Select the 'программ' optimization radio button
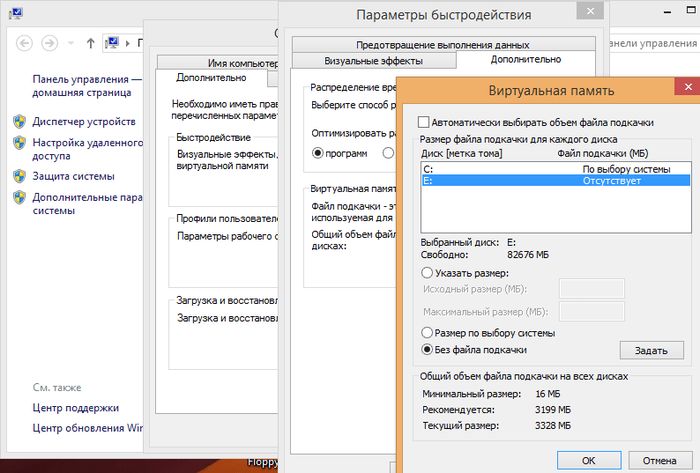700x473 pixels. coord(319,153)
